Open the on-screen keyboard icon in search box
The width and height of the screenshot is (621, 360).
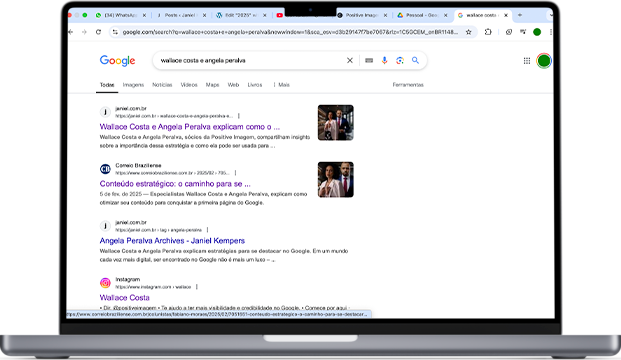pos(369,60)
